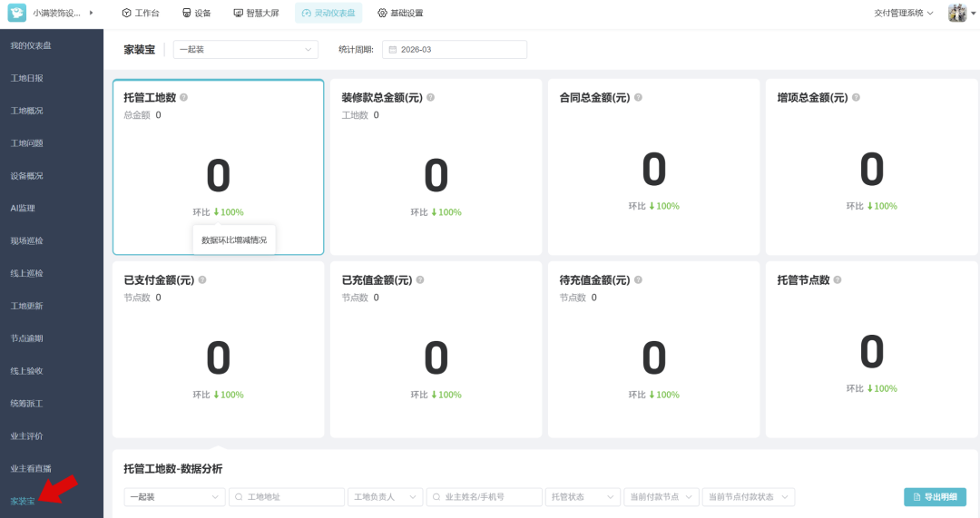Expand the 当前节点付款状态 dropdown

[748, 497]
